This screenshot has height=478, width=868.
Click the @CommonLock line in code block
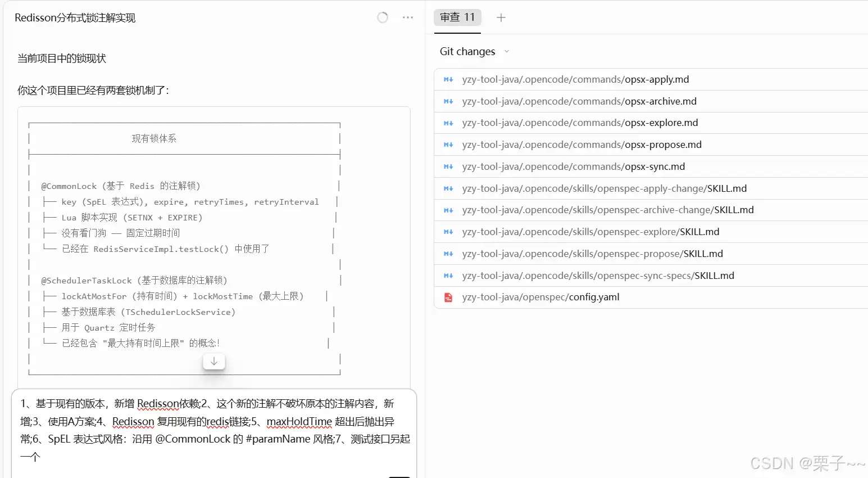coord(121,186)
